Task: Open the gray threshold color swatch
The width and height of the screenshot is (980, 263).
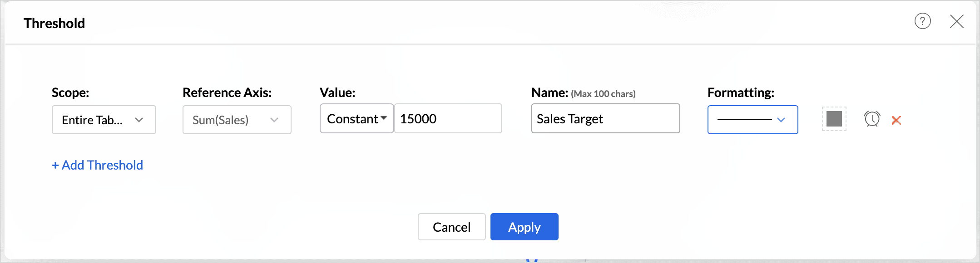Action: coord(834,119)
